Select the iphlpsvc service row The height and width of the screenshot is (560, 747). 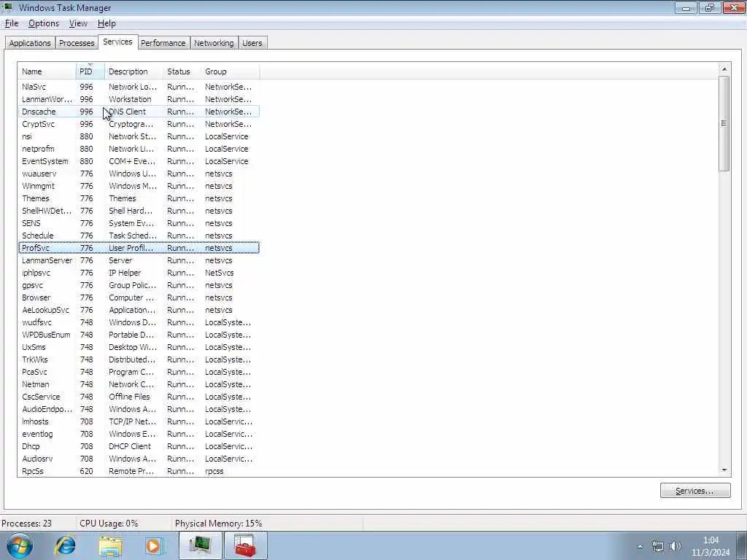point(139,273)
